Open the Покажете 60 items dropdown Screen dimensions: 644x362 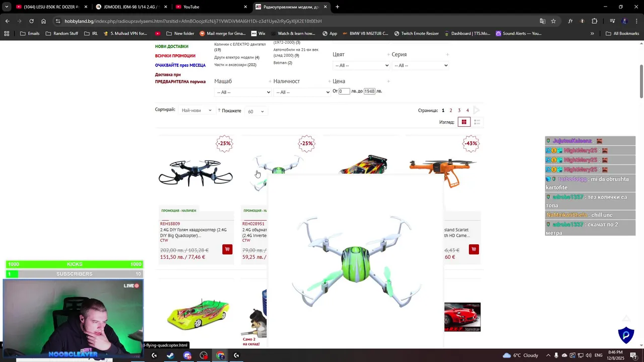point(256,112)
